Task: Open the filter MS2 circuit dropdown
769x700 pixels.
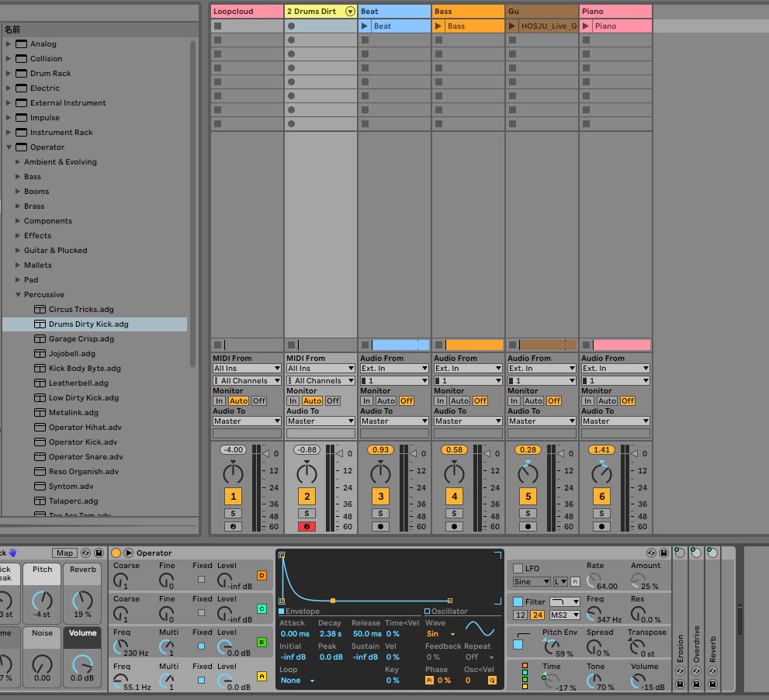Action: point(564,615)
